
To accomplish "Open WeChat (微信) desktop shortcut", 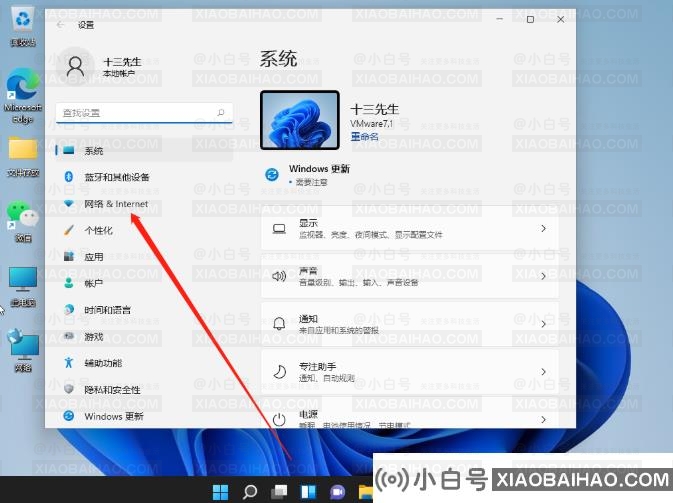I will [x=23, y=221].
